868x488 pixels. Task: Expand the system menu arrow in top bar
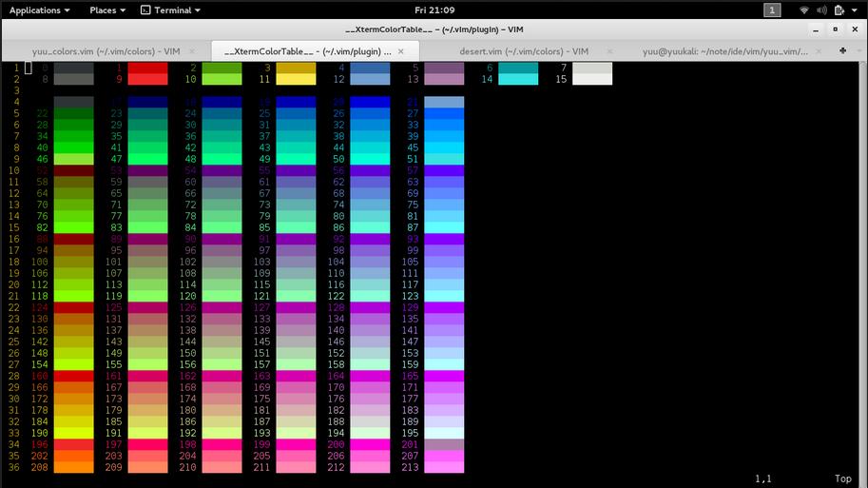point(854,10)
